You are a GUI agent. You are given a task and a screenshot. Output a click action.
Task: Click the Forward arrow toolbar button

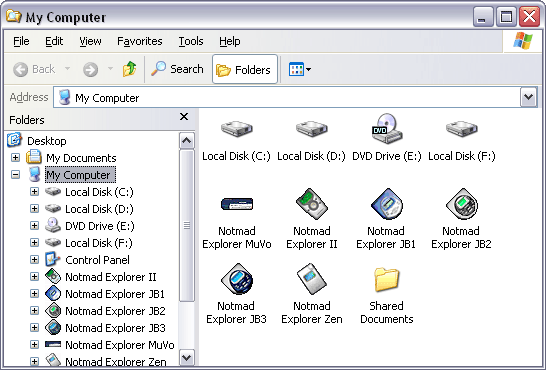click(x=91, y=69)
